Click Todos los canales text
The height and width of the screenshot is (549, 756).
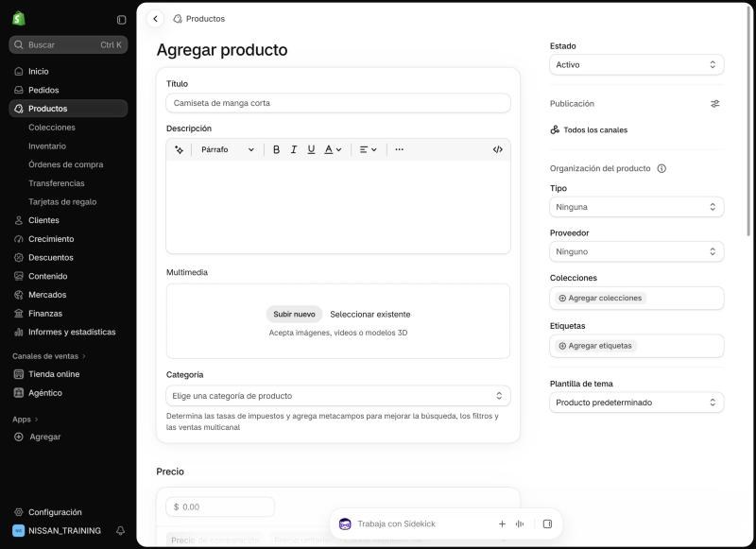point(595,130)
